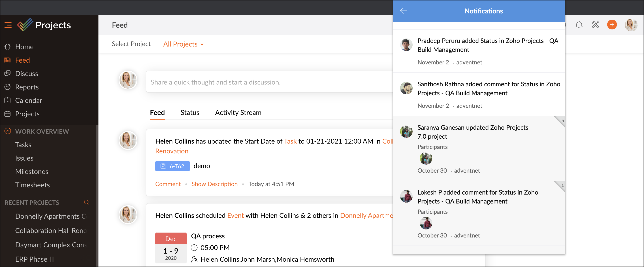
Task: Click the I6-T62 task badge
Action: tap(172, 166)
